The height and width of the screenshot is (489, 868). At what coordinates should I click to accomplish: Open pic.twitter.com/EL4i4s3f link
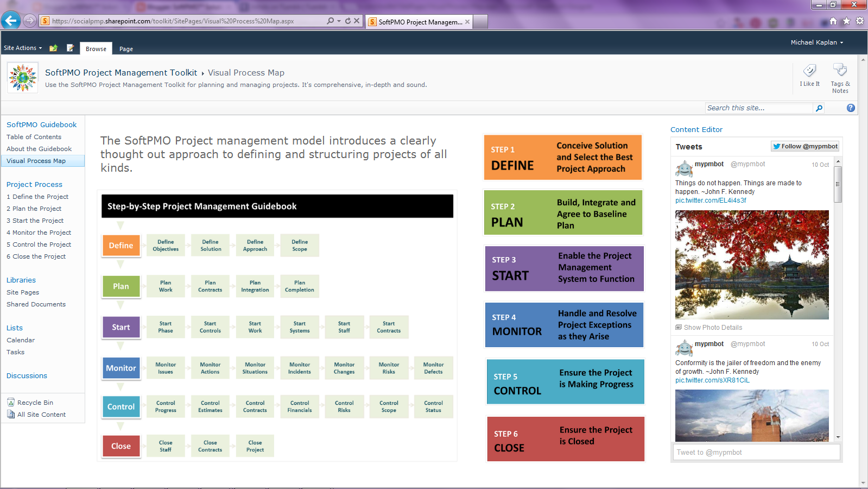point(711,200)
